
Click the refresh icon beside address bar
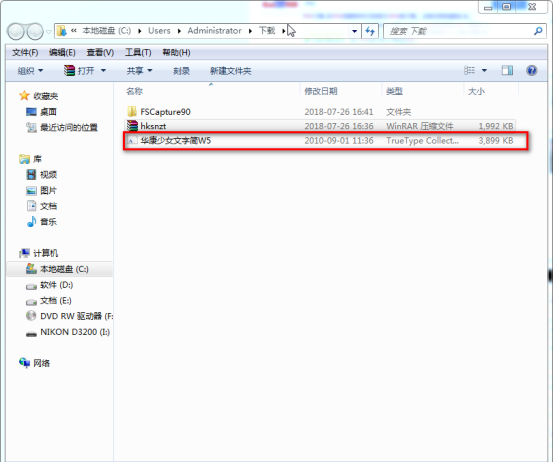[370, 31]
